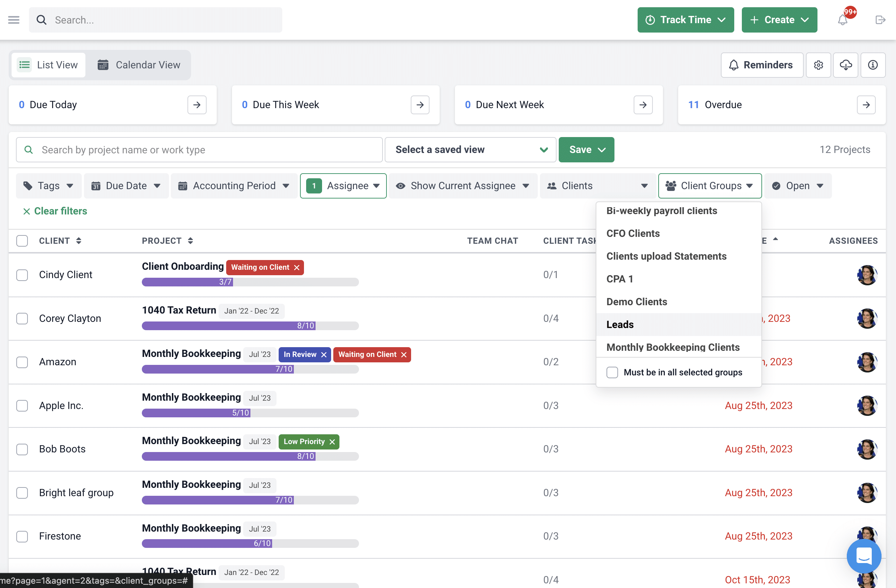Open the settings gear icon
896x588 pixels.
point(819,65)
